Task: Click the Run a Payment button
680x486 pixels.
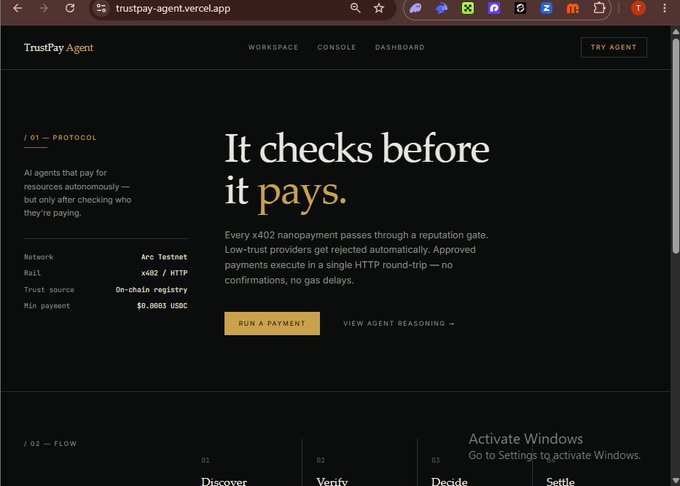Action: coord(272,323)
